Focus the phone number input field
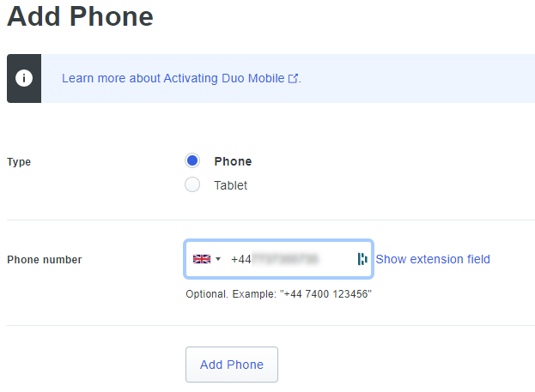Image resolution: width=535 pixels, height=392 pixels. point(278,259)
